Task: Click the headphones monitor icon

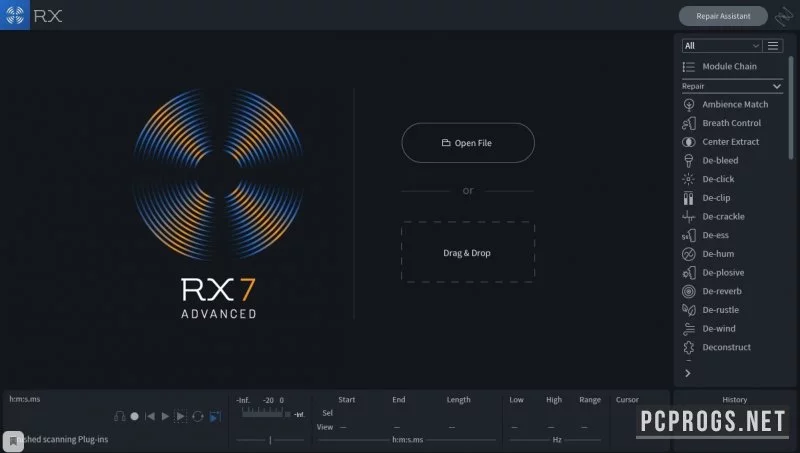Action: [119, 416]
